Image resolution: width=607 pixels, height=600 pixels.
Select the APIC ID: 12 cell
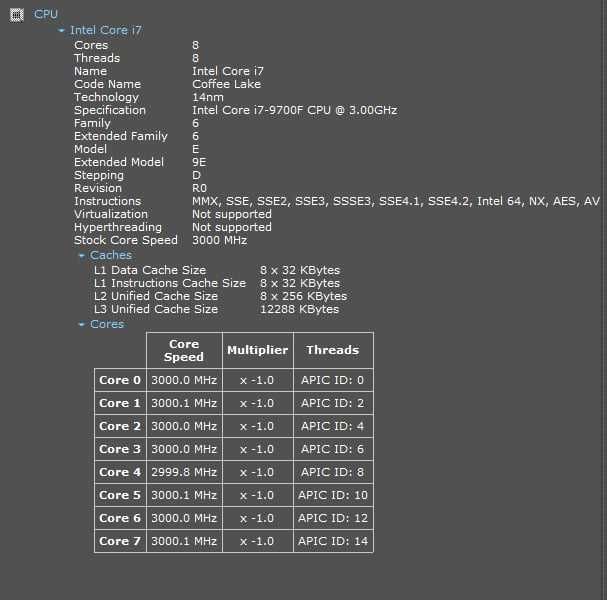(333, 518)
